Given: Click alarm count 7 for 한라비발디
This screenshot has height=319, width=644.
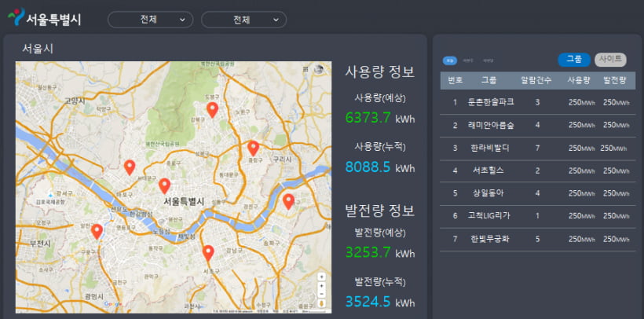Looking at the screenshot, I should click(538, 148).
